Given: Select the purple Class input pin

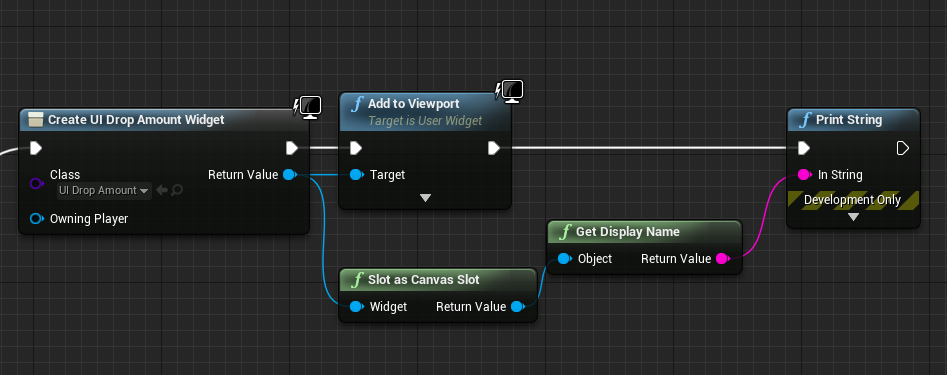Looking at the screenshot, I should pos(37,183).
